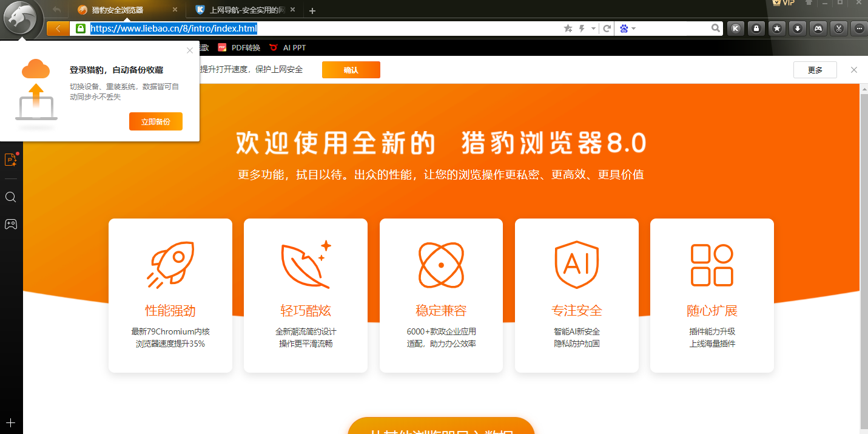Click the 上线海量插件 text
868x434 pixels.
pyautogui.click(x=712, y=344)
